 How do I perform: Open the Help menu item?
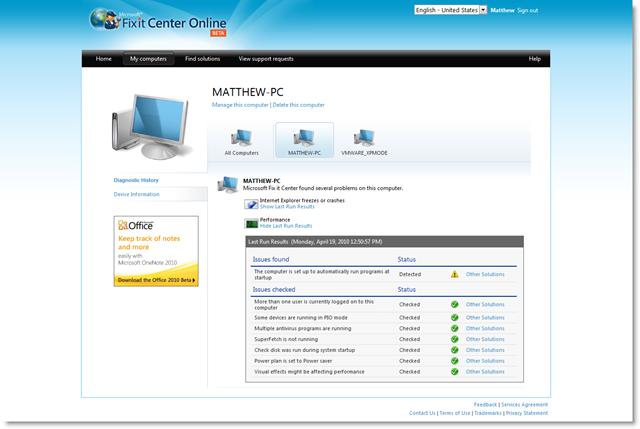(534, 59)
